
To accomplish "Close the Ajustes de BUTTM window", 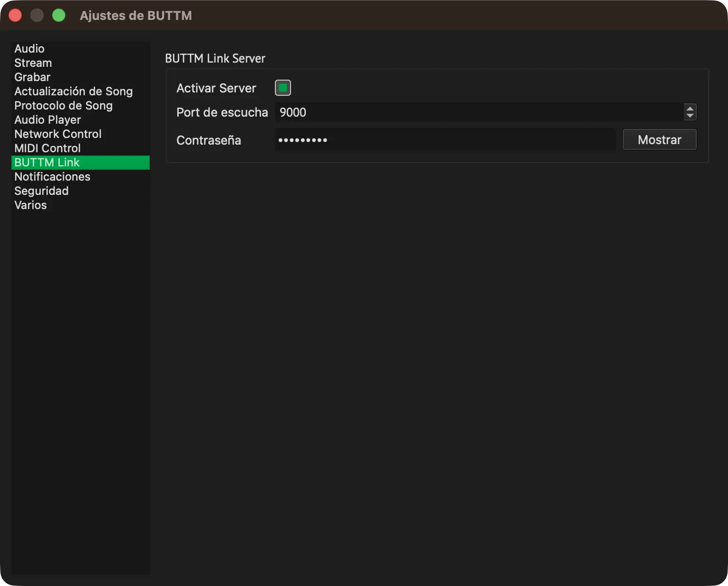I will tap(15, 15).
